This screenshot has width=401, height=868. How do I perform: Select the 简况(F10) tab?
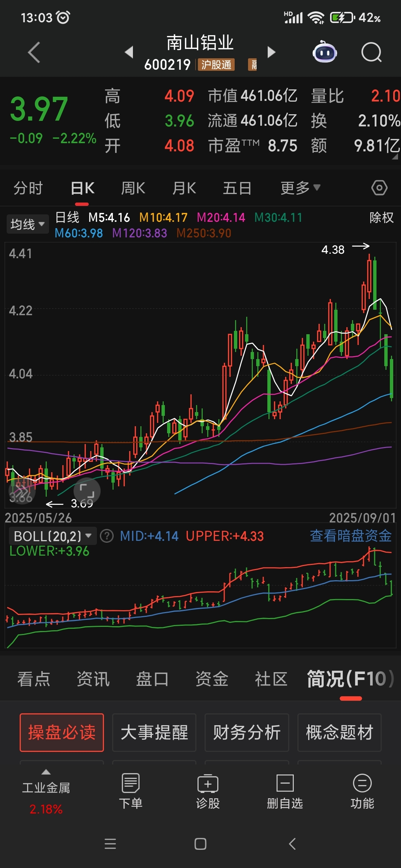click(351, 679)
